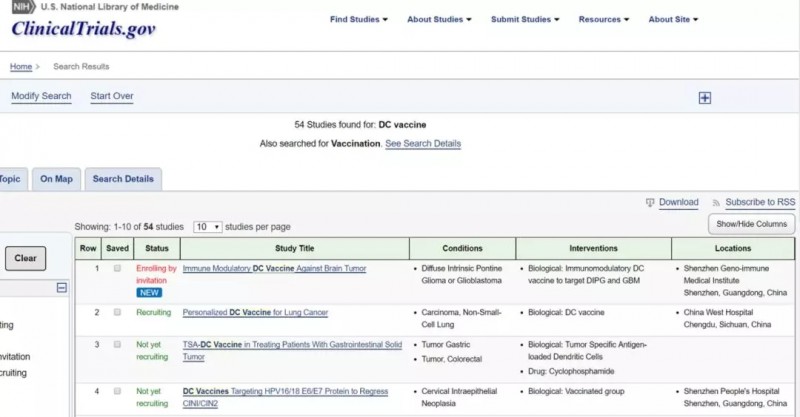This screenshot has height=417, width=800.
Task: Open studies per page dropdown
Action: tap(208, 227)
